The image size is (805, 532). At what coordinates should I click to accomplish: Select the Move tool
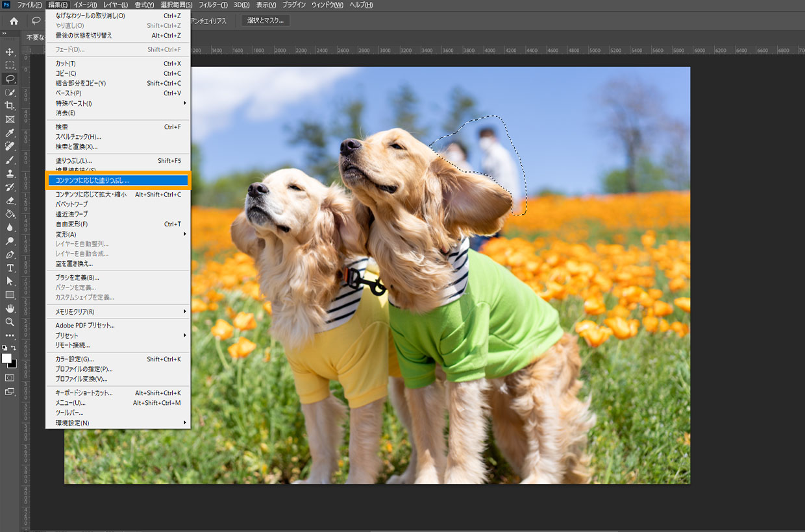tap(10, 52)
